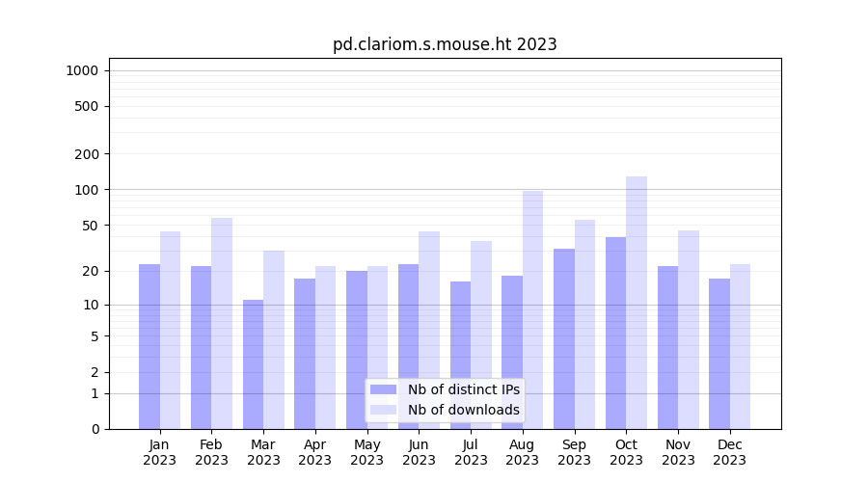Select the March distinct IPs bar
868x482 pixels.
pyautogui.click(x=253, y=364)
